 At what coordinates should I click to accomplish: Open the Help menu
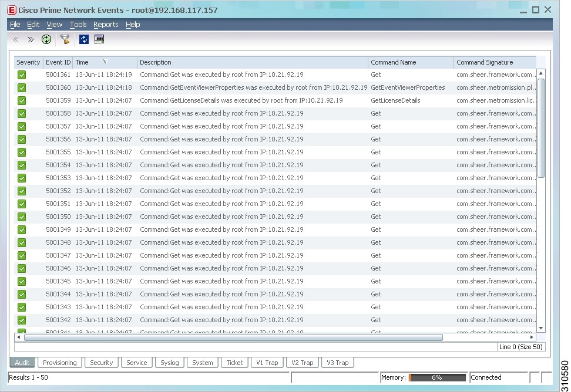(x=133, y=25)
